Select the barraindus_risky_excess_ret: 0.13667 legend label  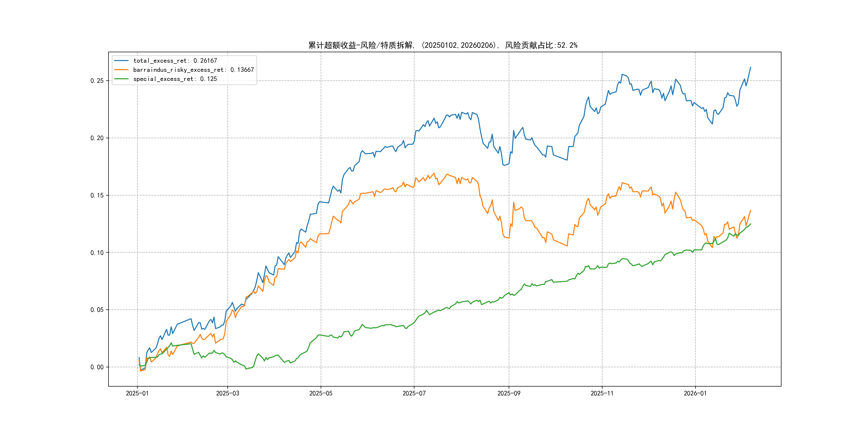pos(193,70)
